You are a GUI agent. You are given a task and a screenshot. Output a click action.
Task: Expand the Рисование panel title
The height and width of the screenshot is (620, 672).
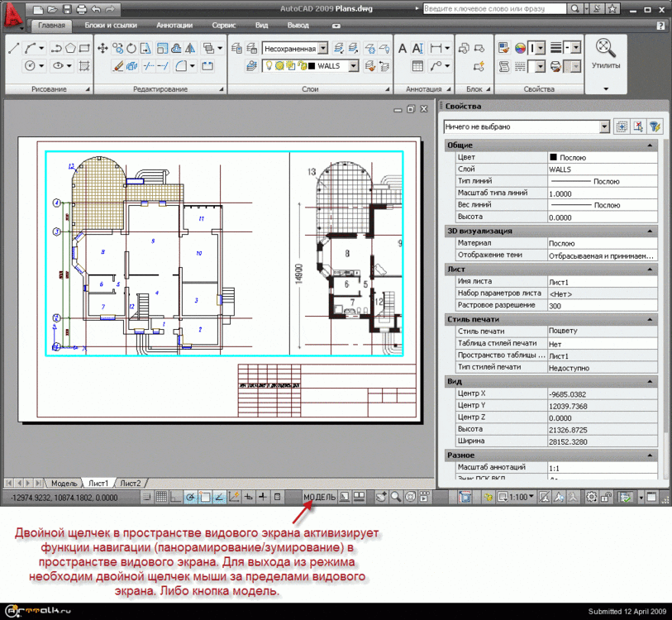(49, 89)
